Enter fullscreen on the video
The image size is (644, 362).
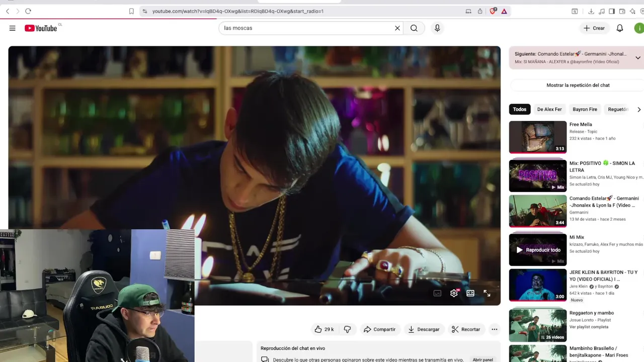tap(487, 293)
